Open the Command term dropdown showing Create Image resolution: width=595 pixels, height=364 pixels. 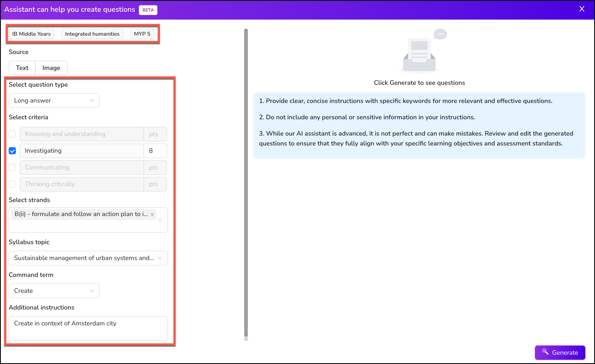pos(54,291)
